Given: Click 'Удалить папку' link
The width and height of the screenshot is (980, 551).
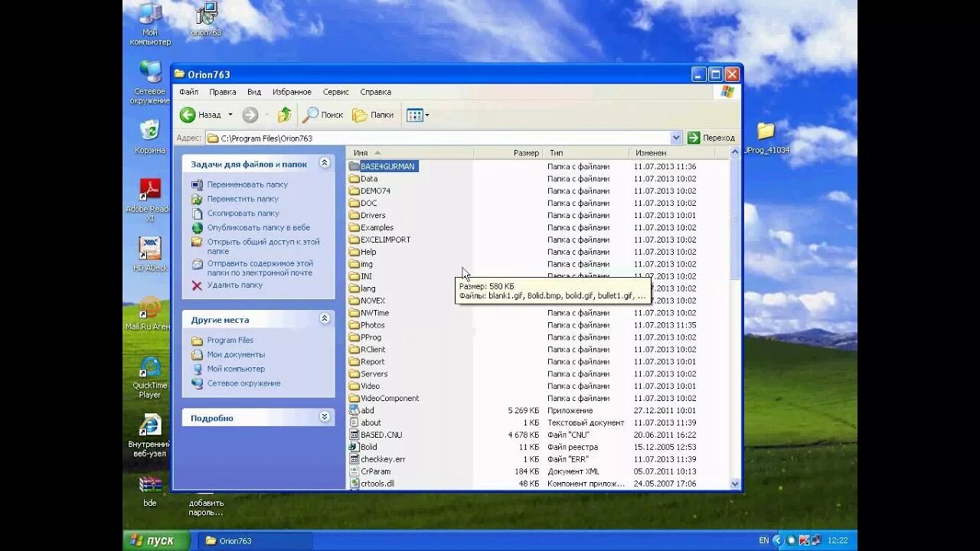Looking at the screenshot, I should 234,285.
